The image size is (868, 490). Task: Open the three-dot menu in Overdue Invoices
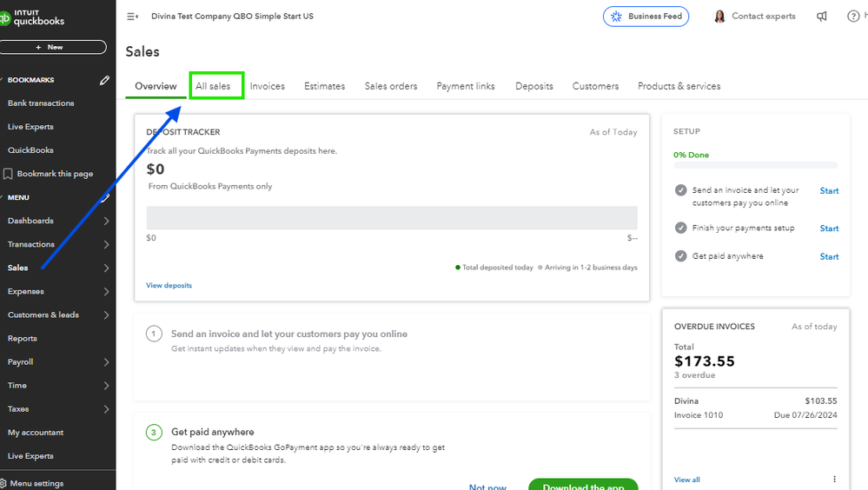[x=834, y=479]
